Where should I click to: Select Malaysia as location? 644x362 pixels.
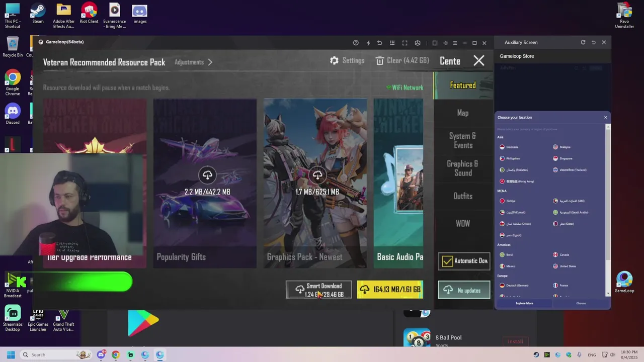click(x=561, y=147)
